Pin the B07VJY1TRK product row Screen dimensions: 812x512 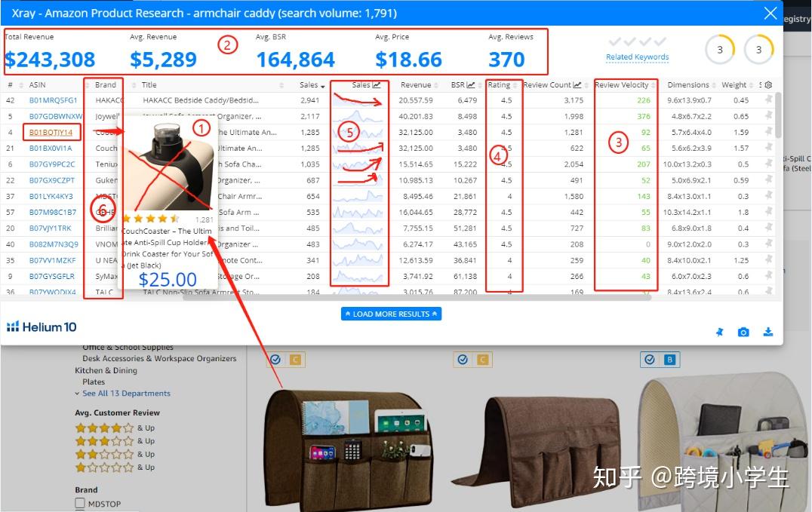point(768,227)
